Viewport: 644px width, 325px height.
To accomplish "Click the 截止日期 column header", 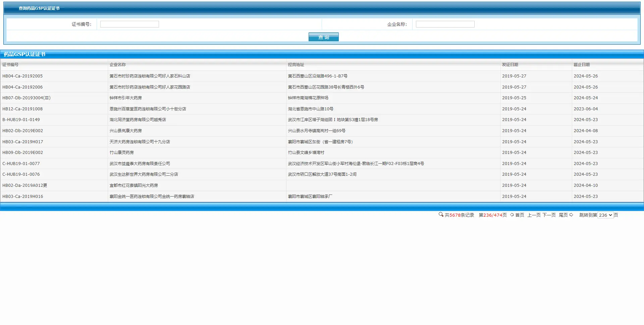I will (x=581, y=65).
